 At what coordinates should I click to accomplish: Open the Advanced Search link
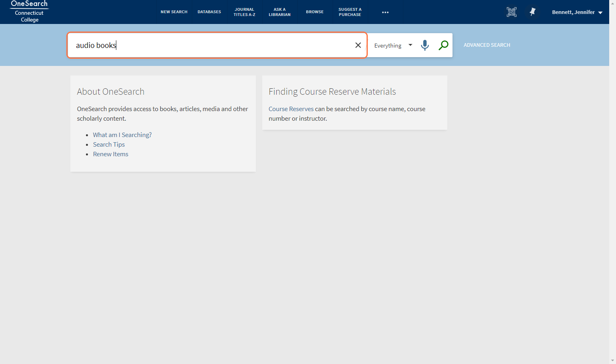point(487,45)
